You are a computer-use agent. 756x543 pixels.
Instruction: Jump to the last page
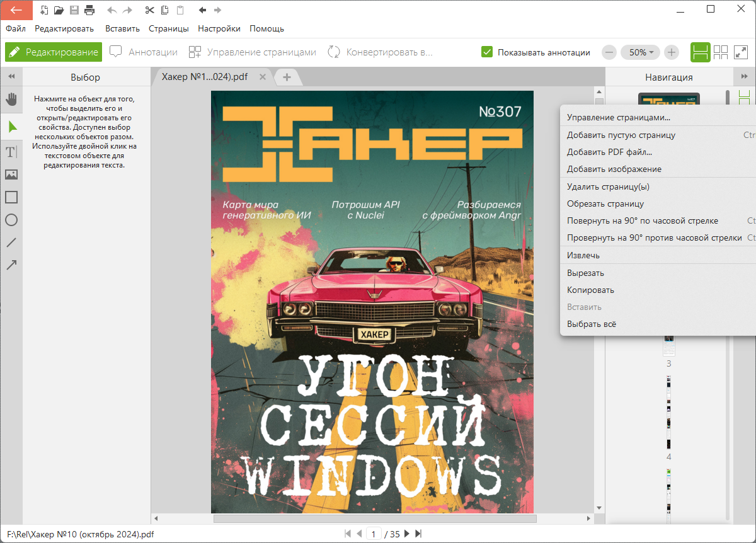418,534
